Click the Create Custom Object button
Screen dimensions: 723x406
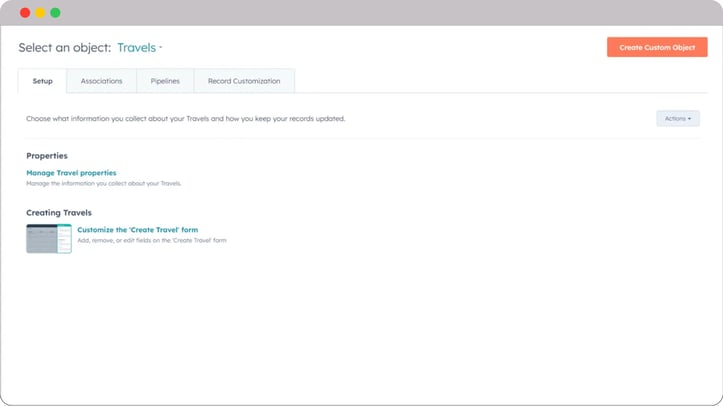pyautogui.click(x=657, y=47)
